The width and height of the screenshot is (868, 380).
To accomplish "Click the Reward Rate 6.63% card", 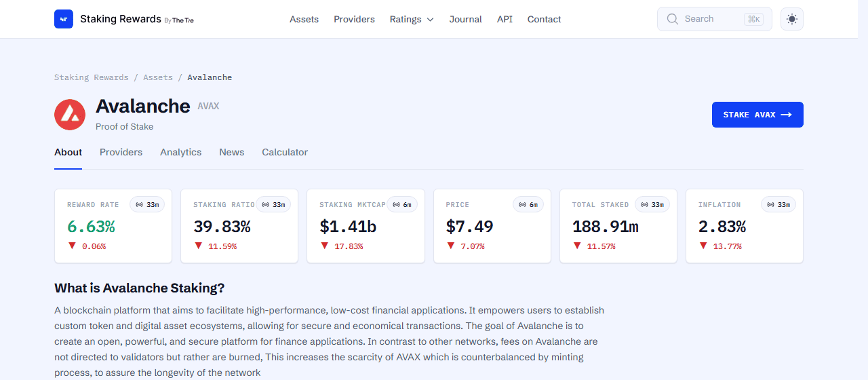I will click(x=113, y=226).
